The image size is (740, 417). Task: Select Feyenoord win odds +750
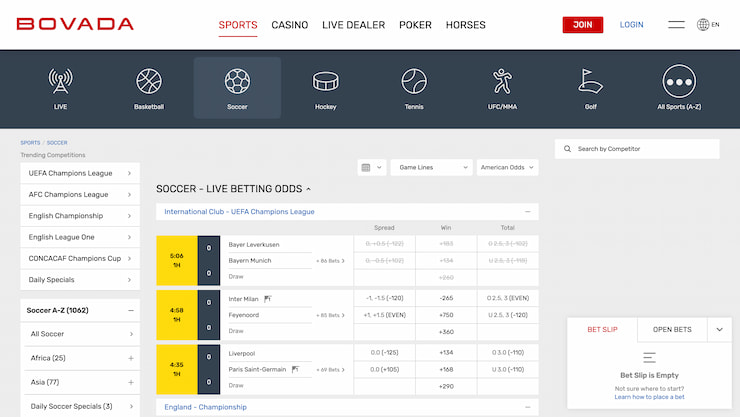tap(446, 315)
